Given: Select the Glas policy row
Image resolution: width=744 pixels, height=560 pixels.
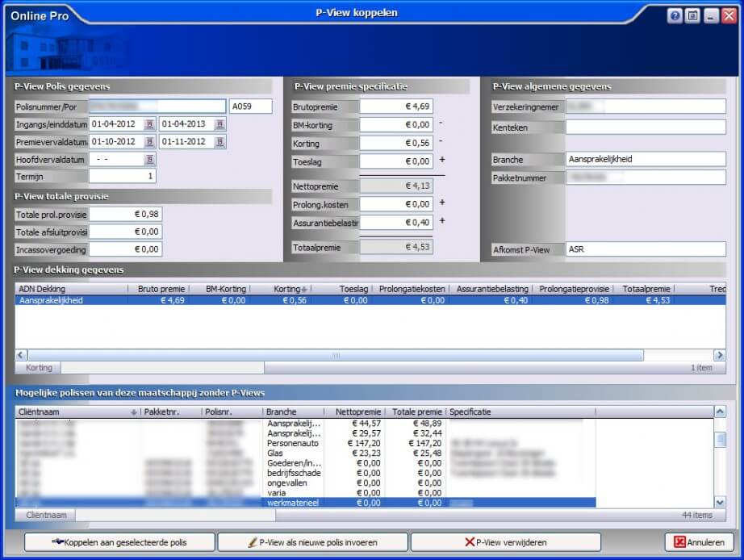Looking at the screenshot, I should [x=306, y=453].
